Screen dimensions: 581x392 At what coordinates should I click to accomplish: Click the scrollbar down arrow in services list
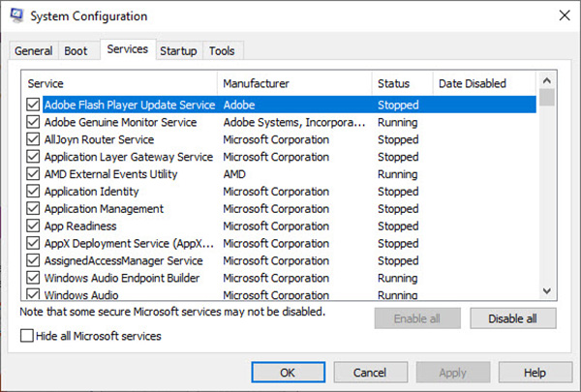click(x=547, y=290)
